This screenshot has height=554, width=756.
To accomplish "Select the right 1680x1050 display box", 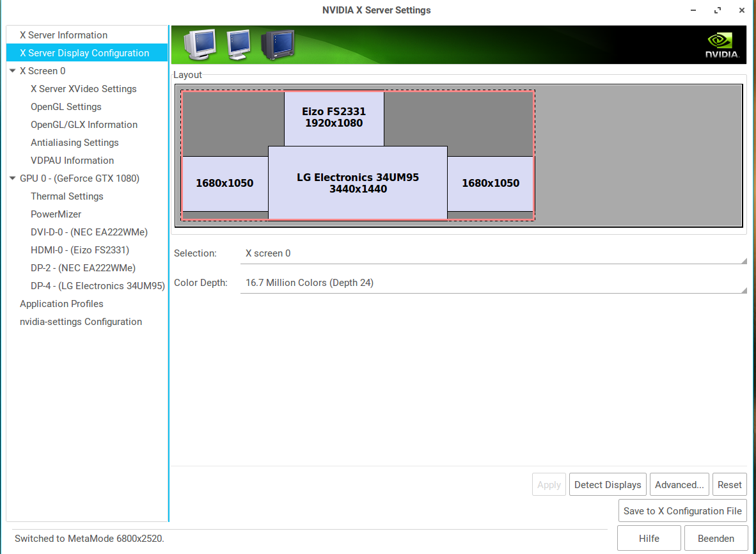I will tap(491, 183).
